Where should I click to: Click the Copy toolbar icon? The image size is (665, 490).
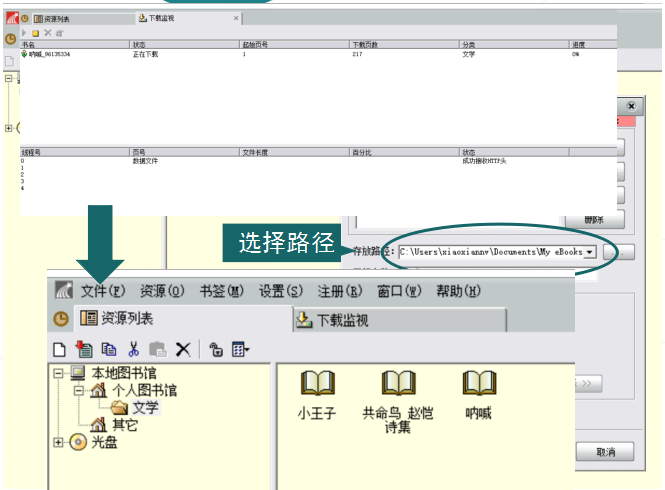[x=109, y=349]
